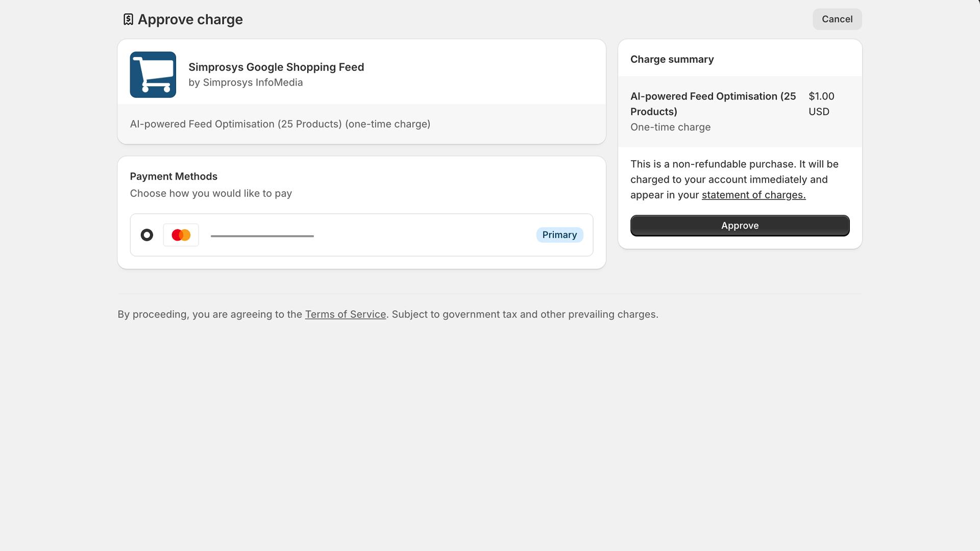Click the receipt icon beside Approve charge title
The width and height of the screenshot is (980, 551).
pos(129,19)
